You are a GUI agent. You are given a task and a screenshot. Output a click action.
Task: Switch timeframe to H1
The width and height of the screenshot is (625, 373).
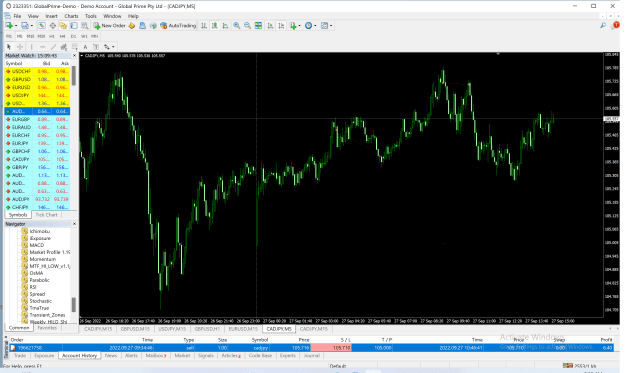tap(52, 36)
